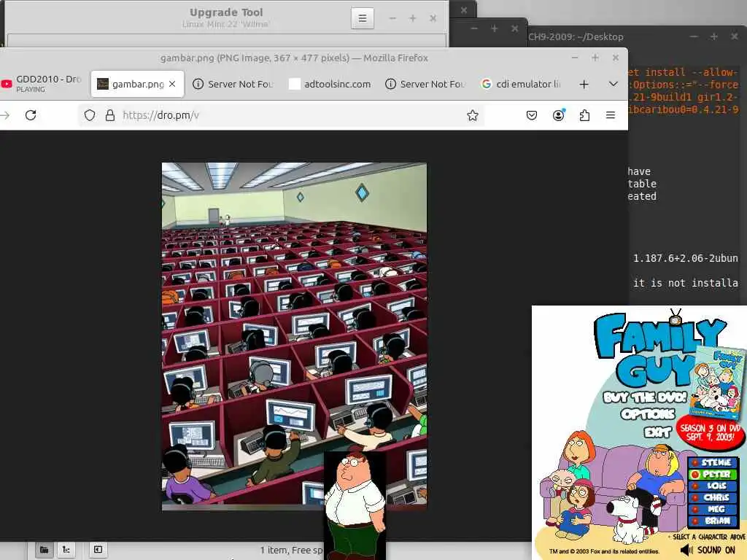Minimize the terminal window
747x560 pixels.
coord(694,36)
